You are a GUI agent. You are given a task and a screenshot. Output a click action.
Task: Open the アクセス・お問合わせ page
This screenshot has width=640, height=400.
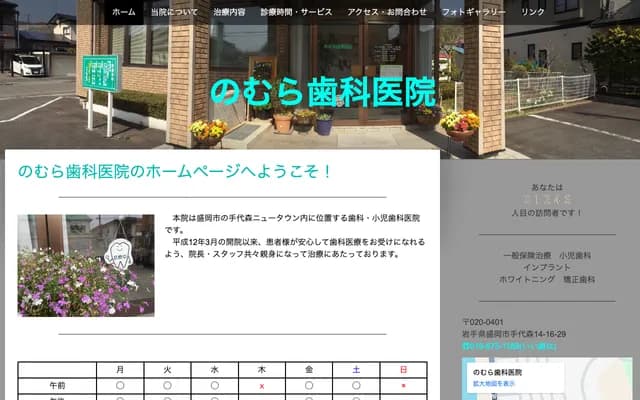pos(387,12)
